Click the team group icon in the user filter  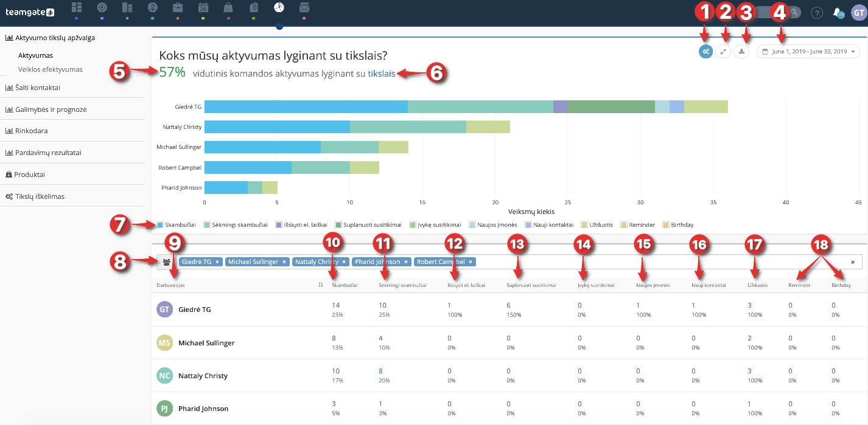point(166,262)
